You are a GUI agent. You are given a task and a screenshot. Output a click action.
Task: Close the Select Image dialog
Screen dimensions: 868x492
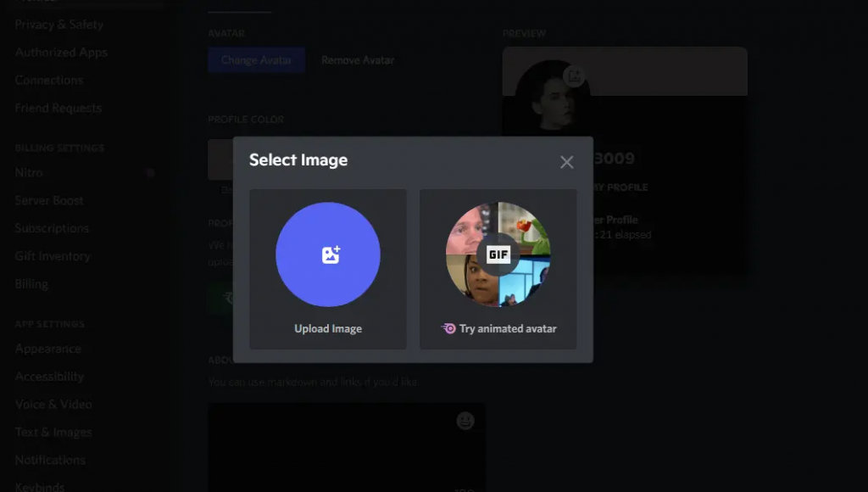[x=566, y=162]
